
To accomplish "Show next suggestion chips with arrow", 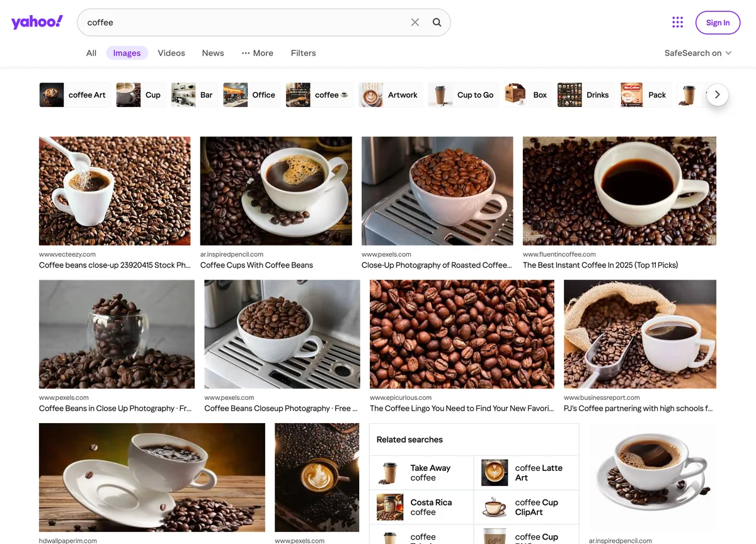I will tap(717, 95).
